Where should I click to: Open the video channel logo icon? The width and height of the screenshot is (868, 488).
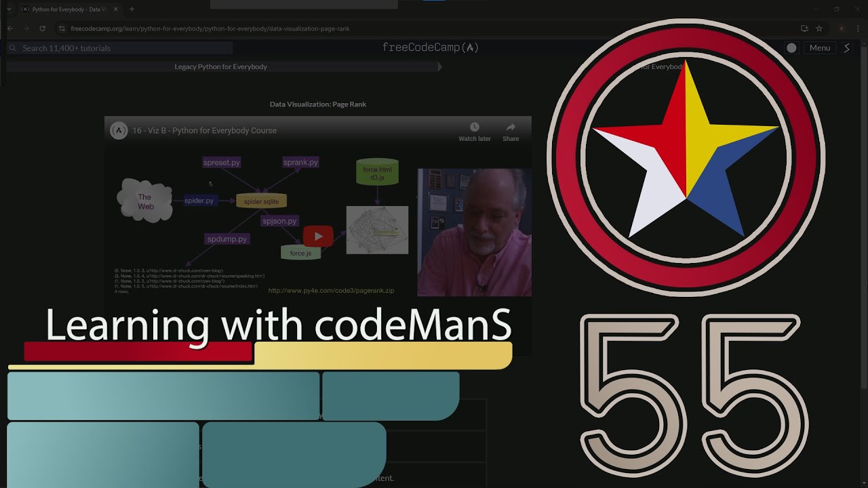pos(119,130)
